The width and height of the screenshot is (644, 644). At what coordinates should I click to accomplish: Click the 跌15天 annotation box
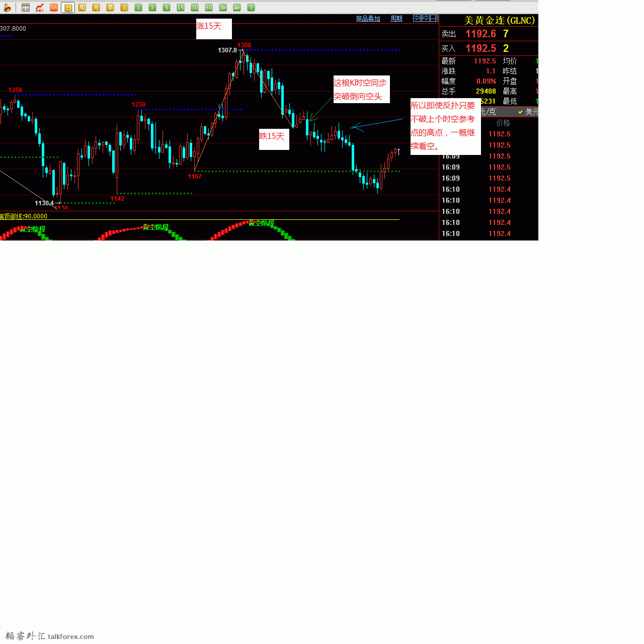pyautogui.click(x=274, y=139)
